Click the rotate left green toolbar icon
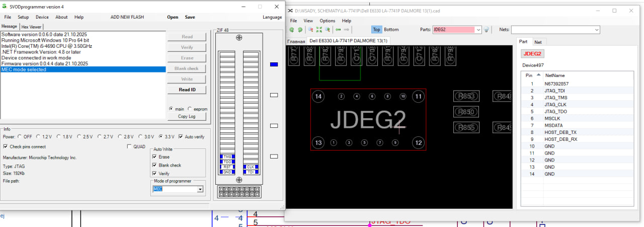Screen dimensions: 644x227 pyautogui.click(x=292, y=30)
